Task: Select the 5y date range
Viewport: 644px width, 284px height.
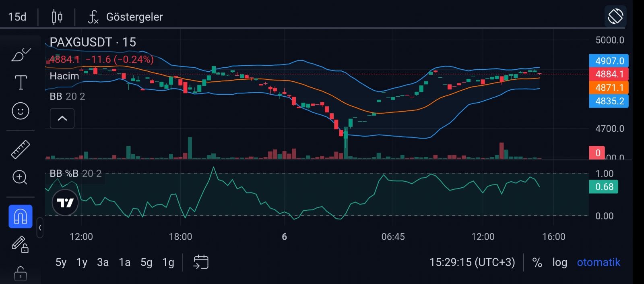Action: [61, 262]
